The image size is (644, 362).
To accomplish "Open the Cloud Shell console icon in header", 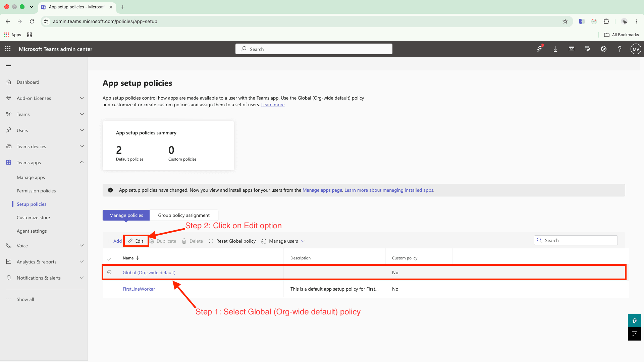I will pyautogui.click(x=571, y=49).
